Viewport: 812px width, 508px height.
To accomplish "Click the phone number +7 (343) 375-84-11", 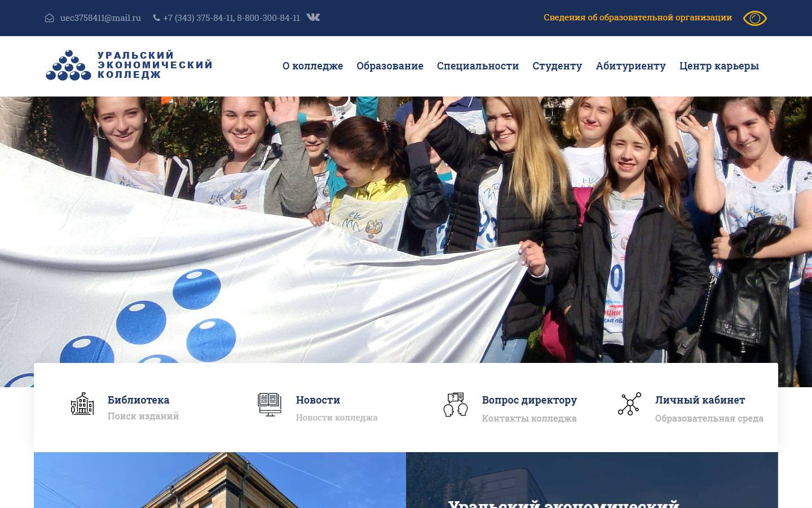I will click(x=198, y=18).
